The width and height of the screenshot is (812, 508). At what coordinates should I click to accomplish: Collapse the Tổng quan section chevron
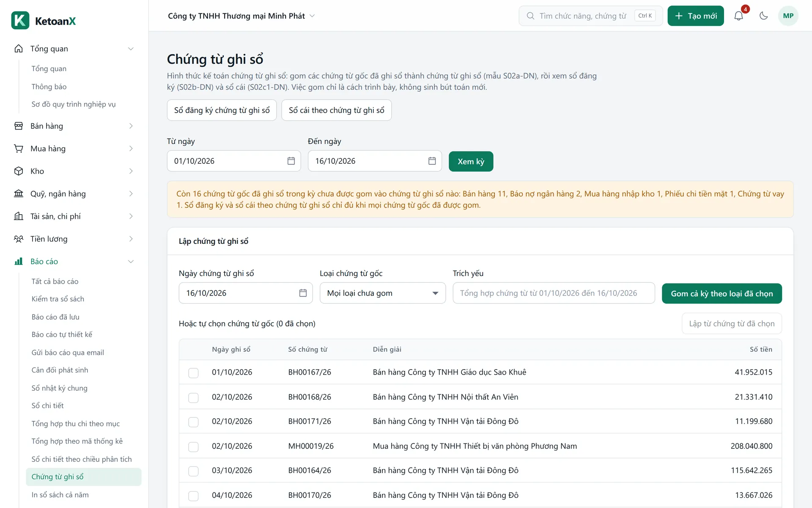click(131, 49)
